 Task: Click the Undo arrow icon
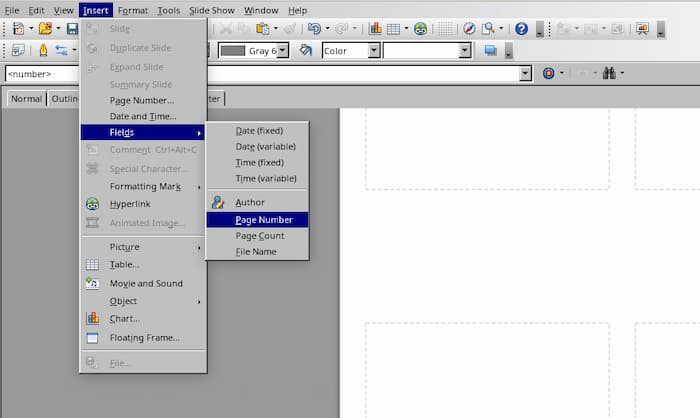pyautogui.click(x=314, y=29)
